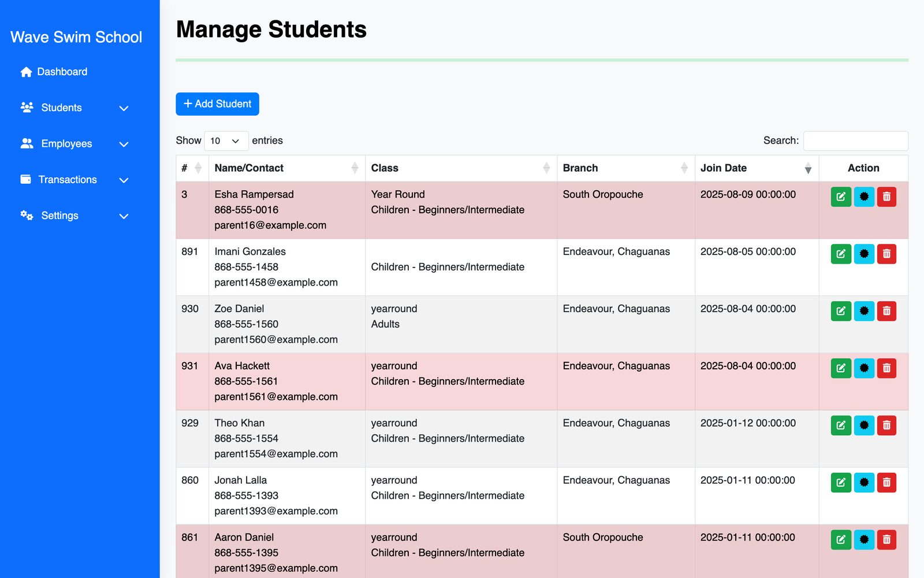Click the Adults class text for Zoe Daniel
Image resolution: width=924 pixels, height=578 pixels.
click(x=385, y=324)
